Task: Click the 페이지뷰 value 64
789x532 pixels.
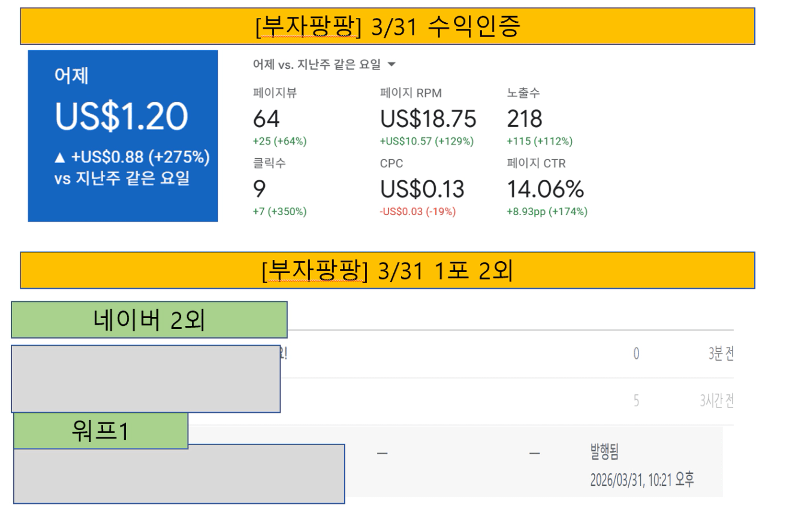Action: [x=266, y=119]
